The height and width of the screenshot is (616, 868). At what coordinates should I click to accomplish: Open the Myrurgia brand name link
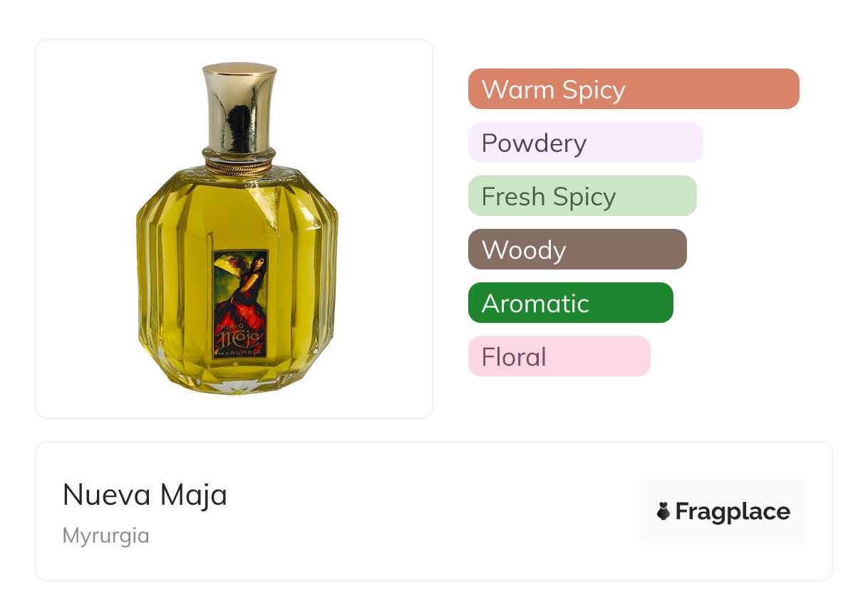pyautogui.click(x=106, y=535)
